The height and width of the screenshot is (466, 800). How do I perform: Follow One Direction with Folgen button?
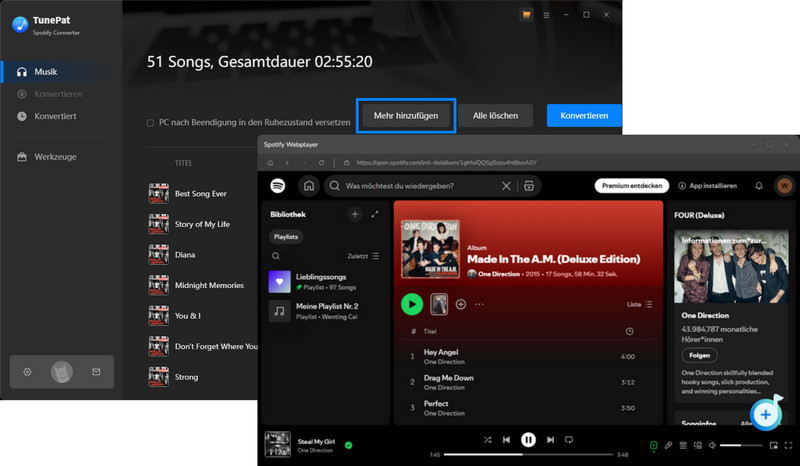point(699,355)
